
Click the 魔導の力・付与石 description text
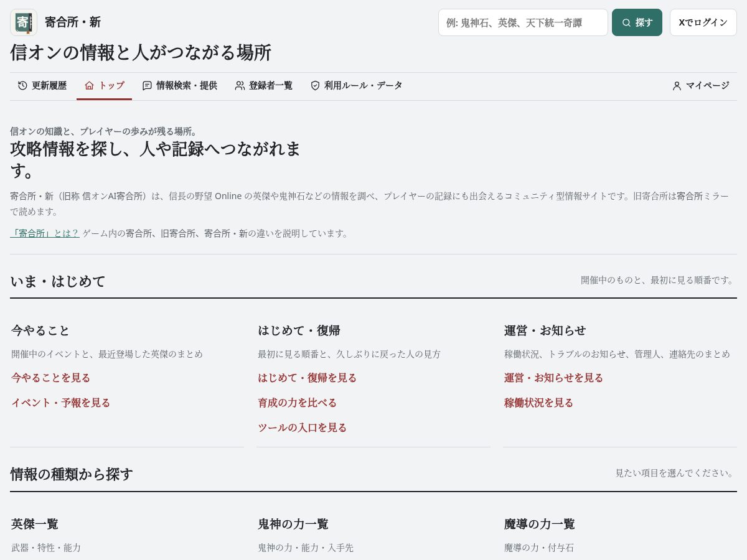point(539,548)
